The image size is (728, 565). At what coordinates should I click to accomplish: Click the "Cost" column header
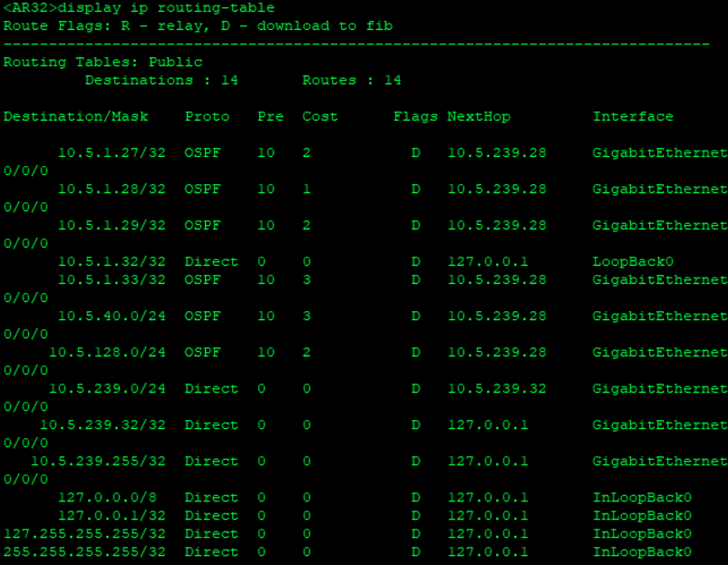click(x=320, y=116)
